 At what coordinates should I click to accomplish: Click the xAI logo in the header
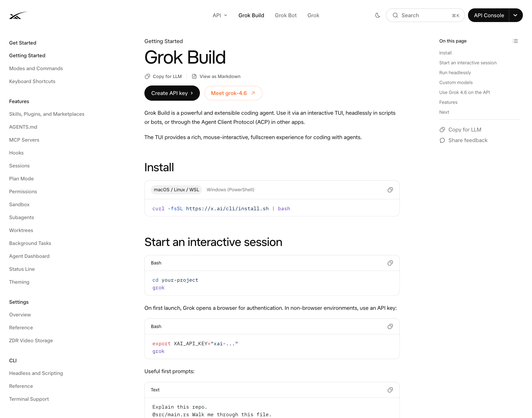pyautogui.click(x=18, y=15)
